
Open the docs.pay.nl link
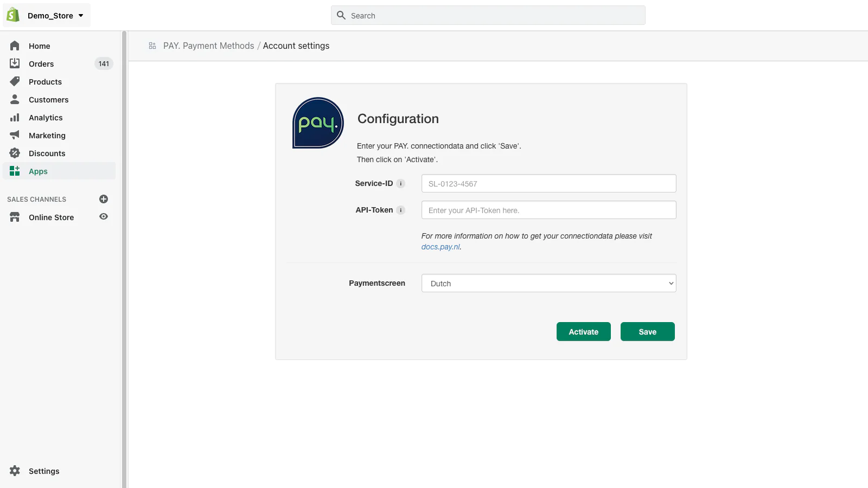[x=441, y=247]
